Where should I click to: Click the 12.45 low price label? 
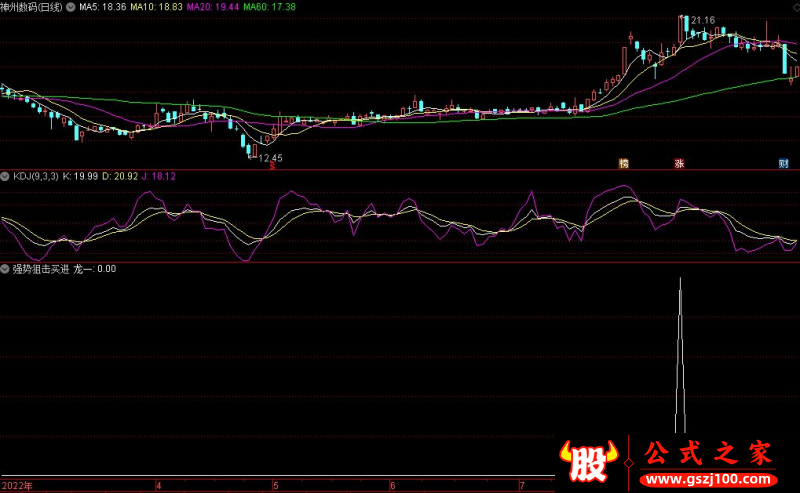coord(269,157)
